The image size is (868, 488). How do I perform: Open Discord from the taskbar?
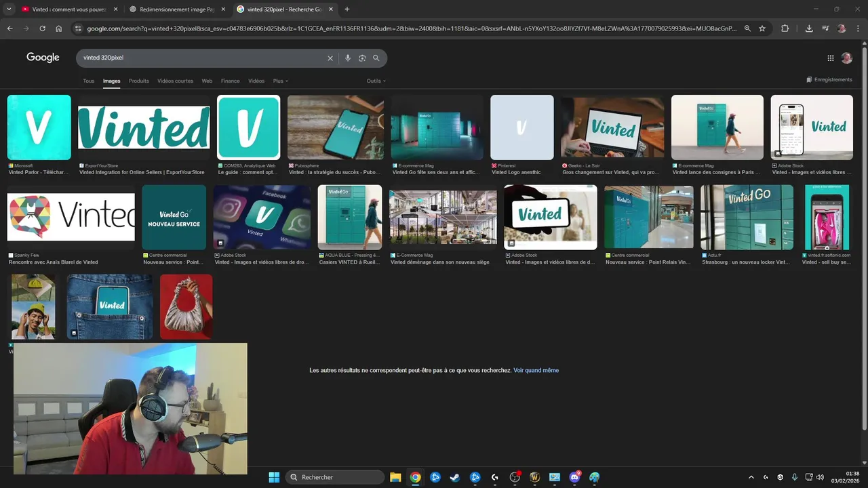575,477
